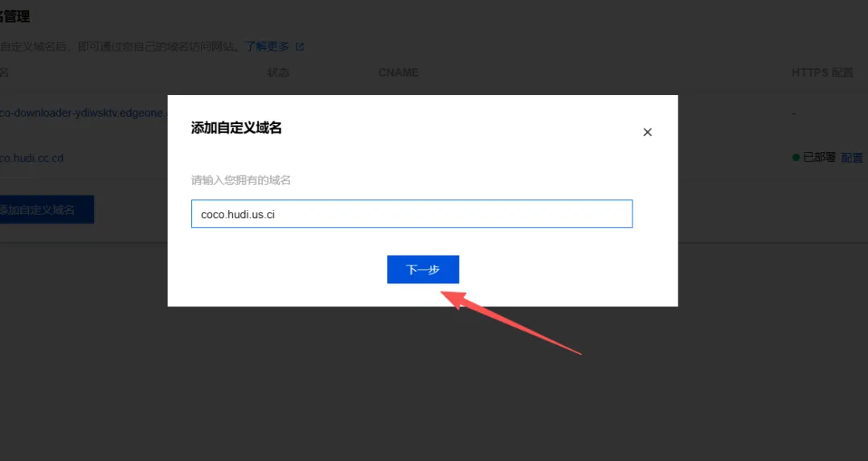868x461 pixels.
Task: Click the 下一步 button
Action: click(423, 270)
